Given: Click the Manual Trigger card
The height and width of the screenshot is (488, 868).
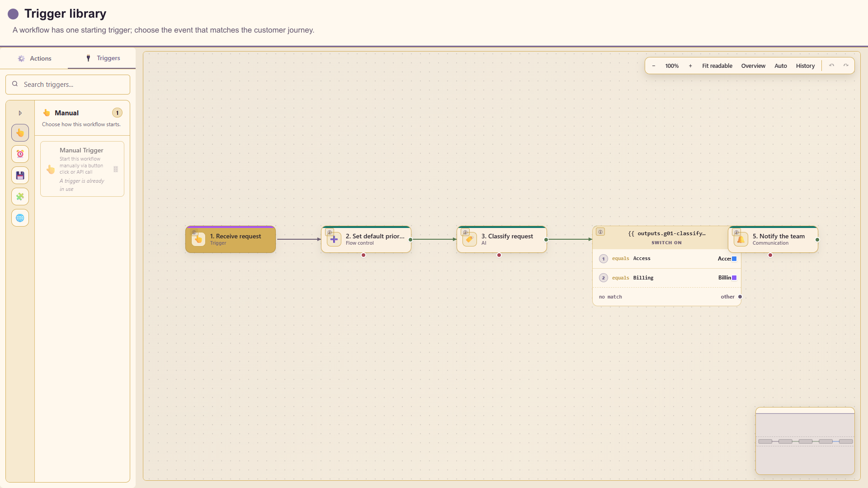Looking at the screenshot, I should pyautogui.click(x=82, y=169).
